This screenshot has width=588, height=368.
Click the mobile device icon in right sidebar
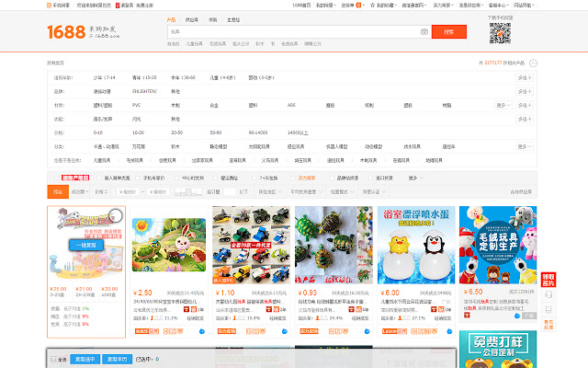coord(548,309)
